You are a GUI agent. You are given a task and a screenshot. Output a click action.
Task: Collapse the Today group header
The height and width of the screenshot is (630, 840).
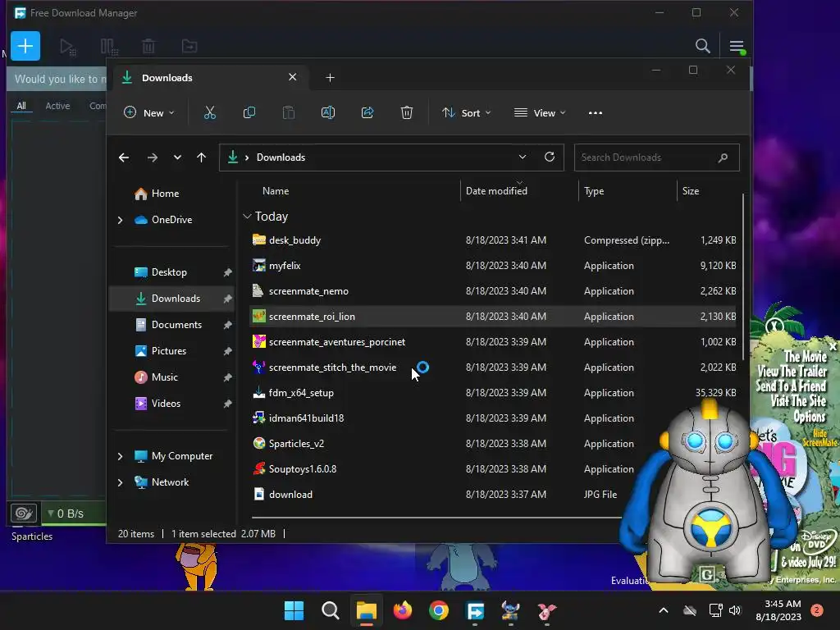pyautogui.click(x=247, y=217)
